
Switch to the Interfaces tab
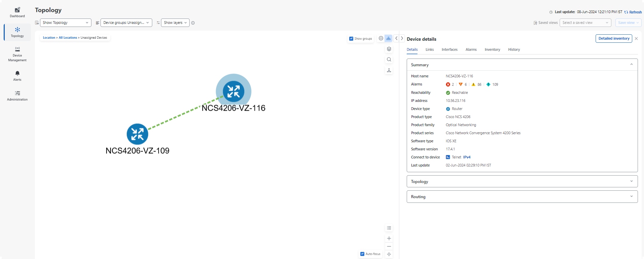(449, 49)
